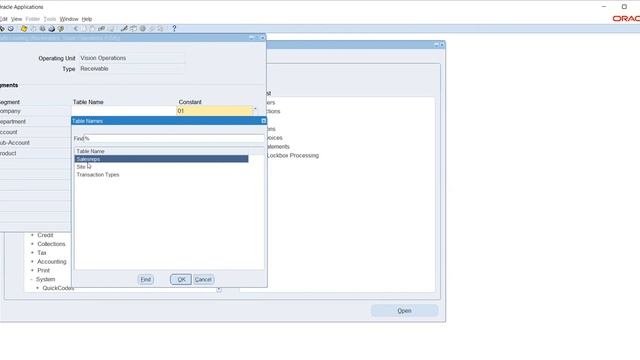Open the Window menu
The height and width of the screenshot is (360, 640).
pyautogui.click(x=69, y=19)
